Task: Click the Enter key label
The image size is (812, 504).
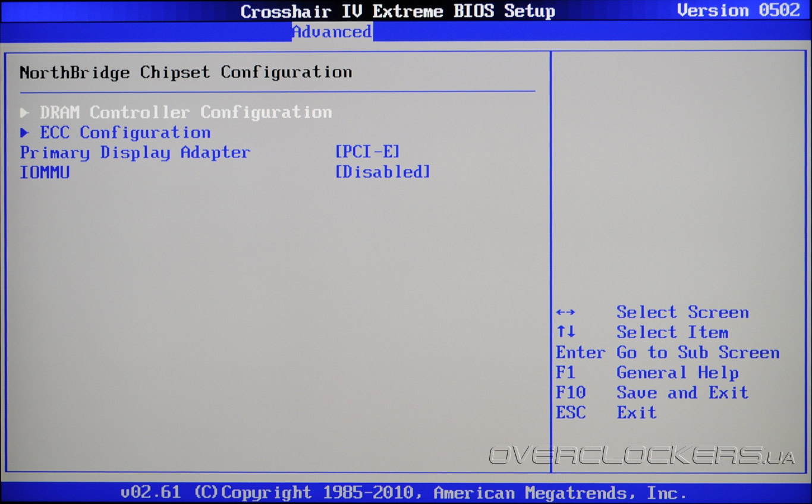Action: tap(581, 352)
